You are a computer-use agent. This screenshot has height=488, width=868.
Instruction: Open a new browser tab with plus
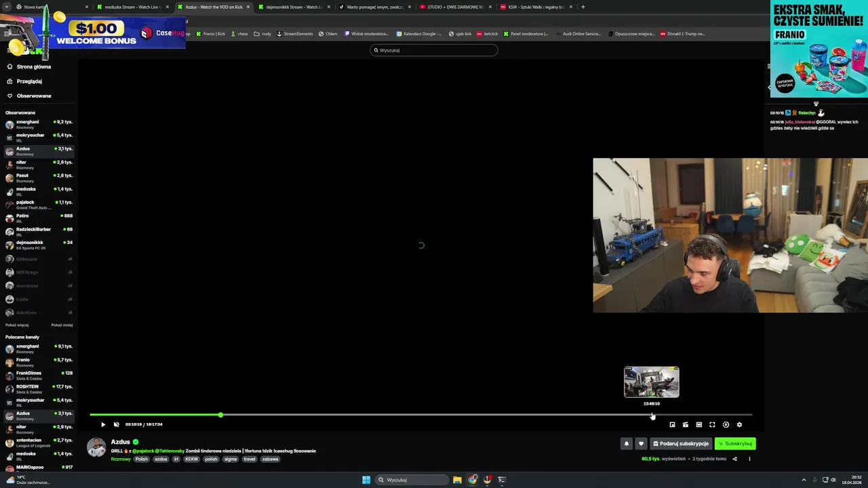click(x=583, y=7)
